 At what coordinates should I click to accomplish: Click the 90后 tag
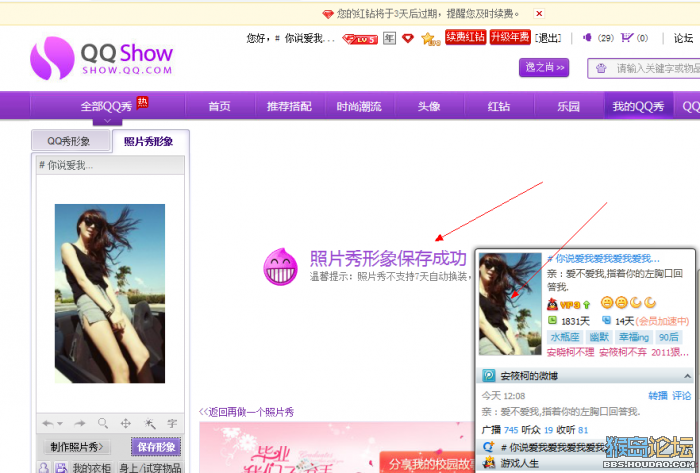[x=668, y=336]
